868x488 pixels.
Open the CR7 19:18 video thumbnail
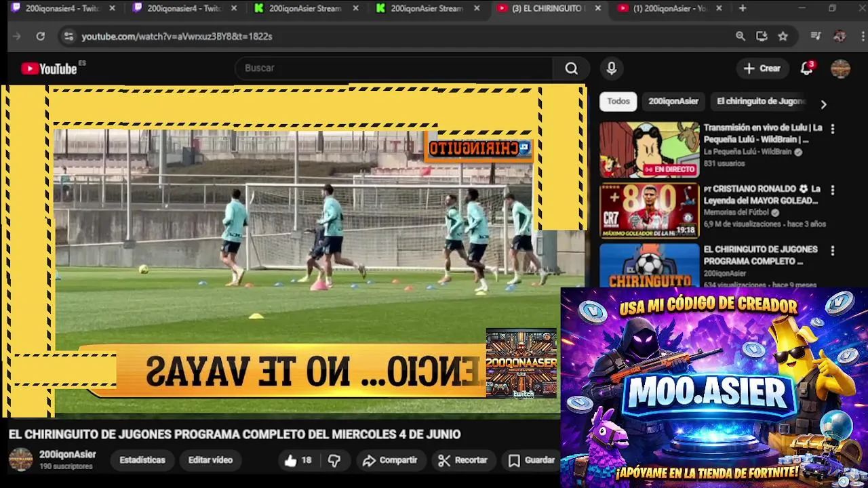pyautogui.click(x=649, y=211)
